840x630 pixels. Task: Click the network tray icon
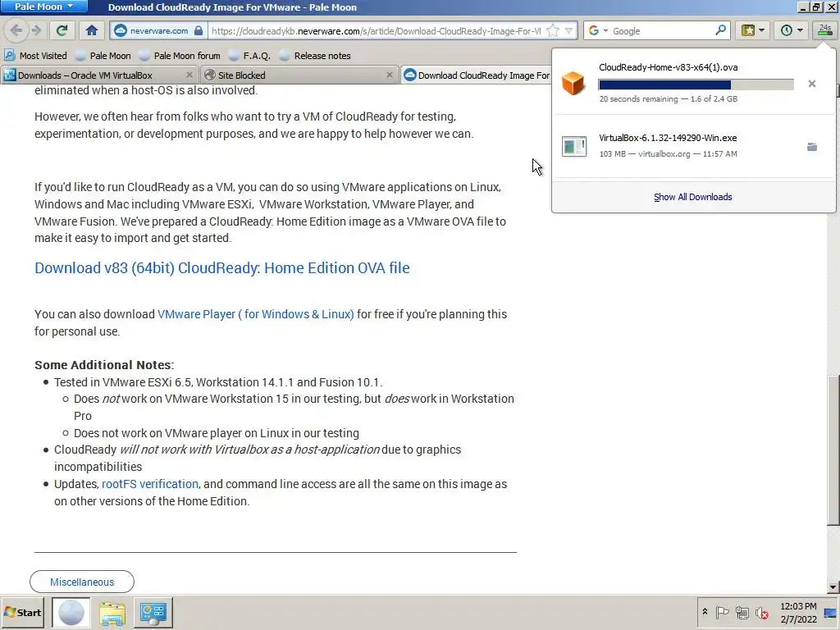pyautogui.click(x=742, y=612)
